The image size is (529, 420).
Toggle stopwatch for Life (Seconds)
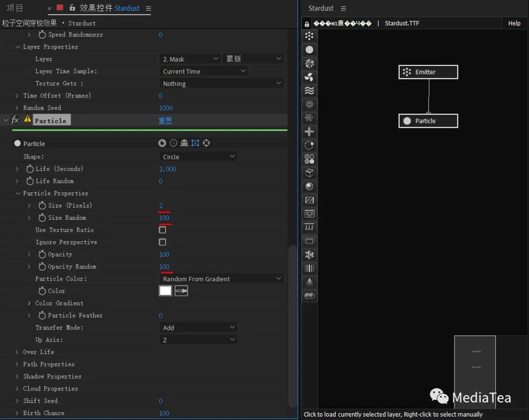click(x=30, y=168)
